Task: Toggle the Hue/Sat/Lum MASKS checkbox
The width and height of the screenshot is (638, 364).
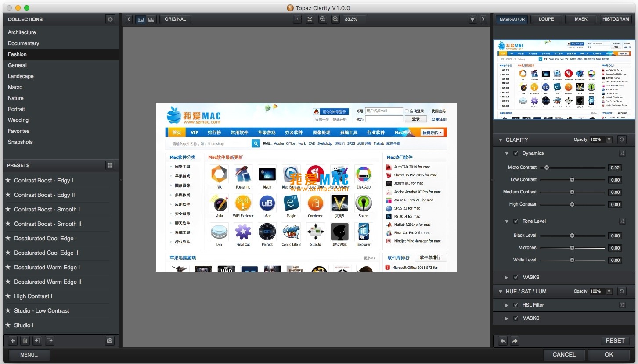Action: click(x=516, y=318)
